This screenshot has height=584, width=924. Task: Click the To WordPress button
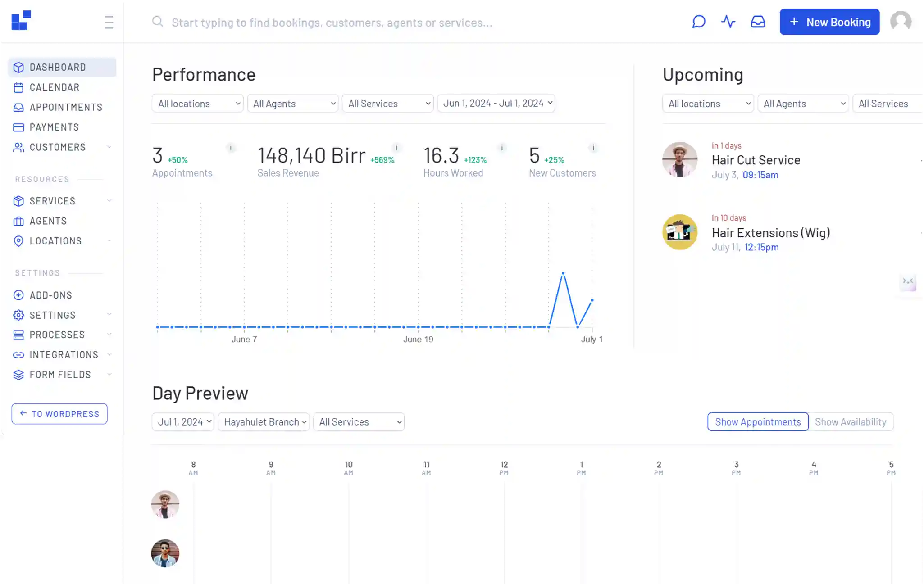point(59,414)
